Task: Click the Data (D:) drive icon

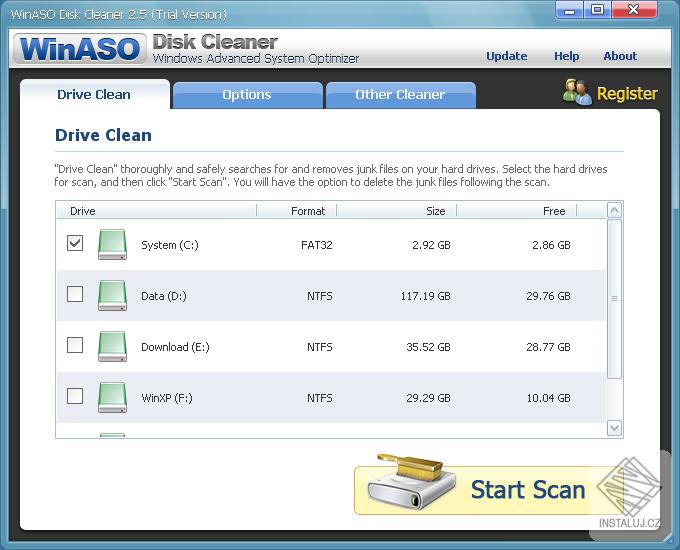Action: [x=112, y=295]
